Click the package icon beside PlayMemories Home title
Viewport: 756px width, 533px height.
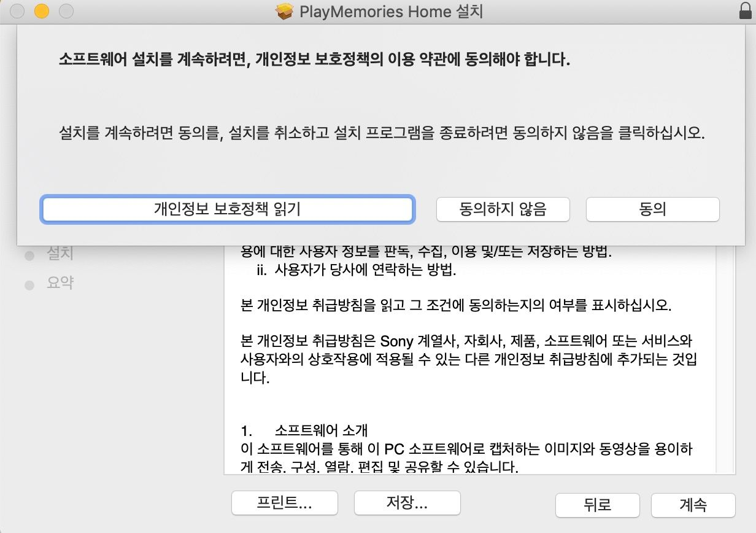[284, 11]
